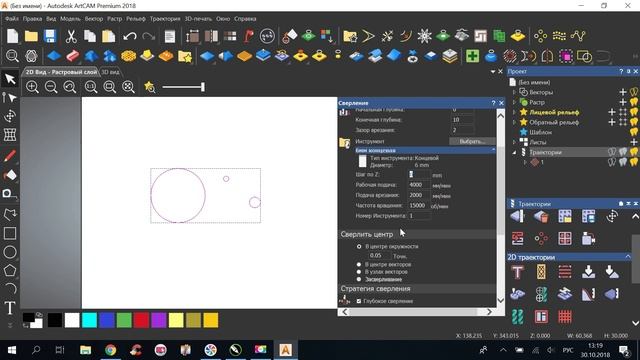
Task: Select the 'В центре окружности' radio button
Action: click(x=359, y=247)
